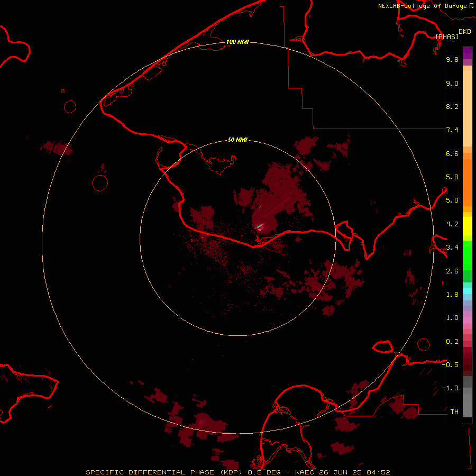Click the 9.0 value on the color scale

click(452, 83)
